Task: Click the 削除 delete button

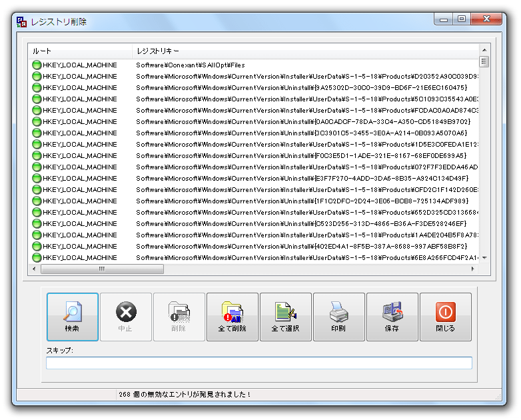Action: click(179, 317)
